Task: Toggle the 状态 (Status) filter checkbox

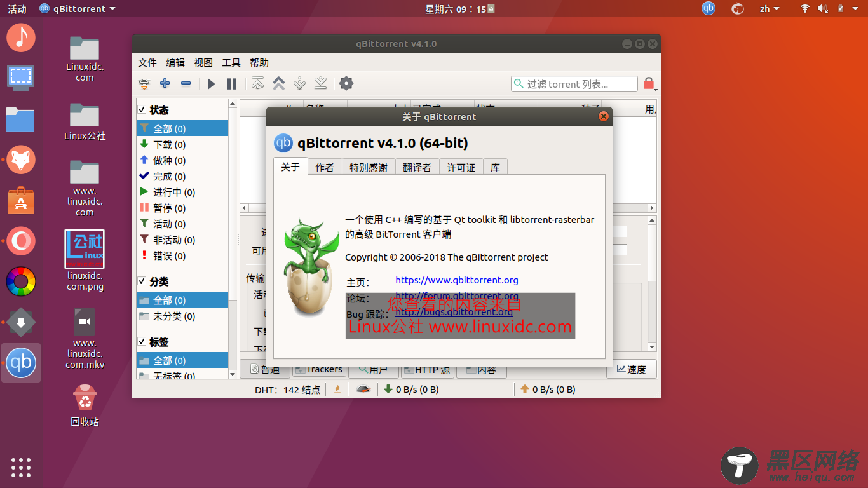Action: click(x=142, y=110)
